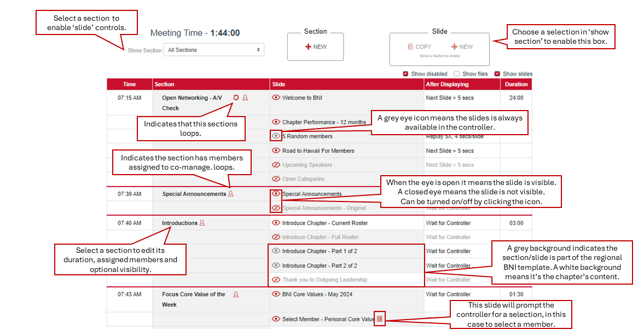Screen dimensions: 644x335
Task: Toggle eye icon for Welcome to BNI slide
Action: 276,98
